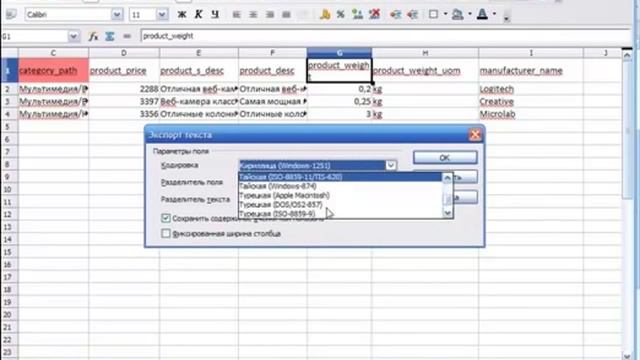Select column H header
This screenshot has height=360, width=640.
point(425,53)
